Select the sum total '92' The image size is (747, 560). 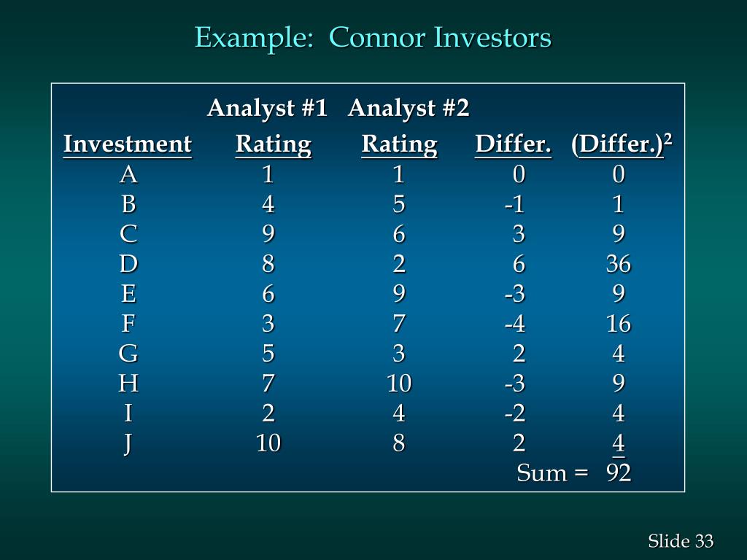pos(619,472)
